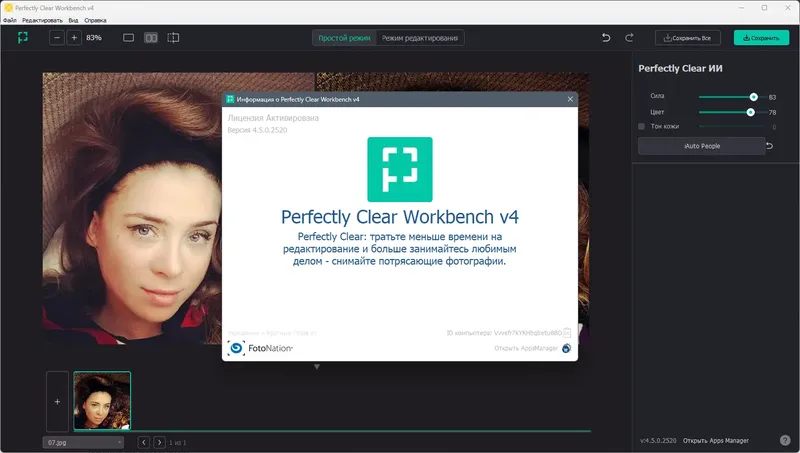The width and height of the screenshot is (800, 453).
Task: Click Открыть AppsManager link in dialog
Action: pyautogui.click(x=526, y=348)
